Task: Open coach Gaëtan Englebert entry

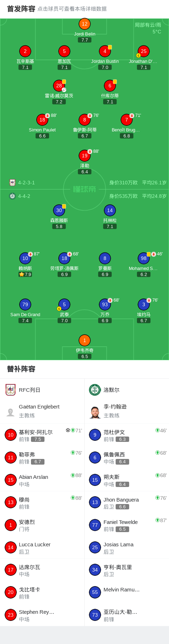Action: [x=42, y=411]
